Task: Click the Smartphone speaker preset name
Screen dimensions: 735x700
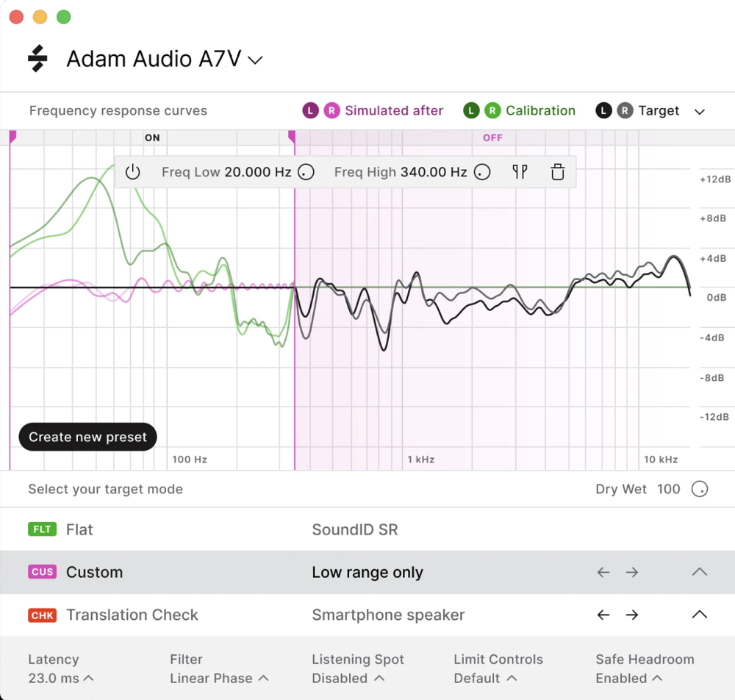Action: 388,615
